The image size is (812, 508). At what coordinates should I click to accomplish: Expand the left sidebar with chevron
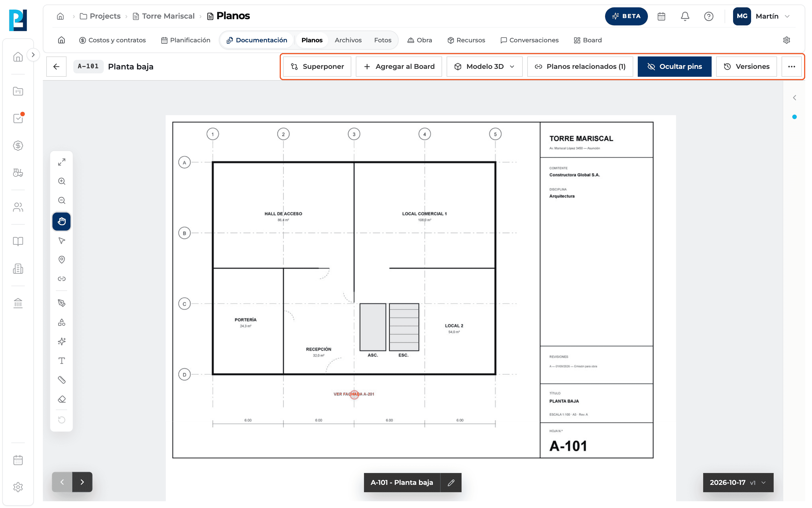33,55
